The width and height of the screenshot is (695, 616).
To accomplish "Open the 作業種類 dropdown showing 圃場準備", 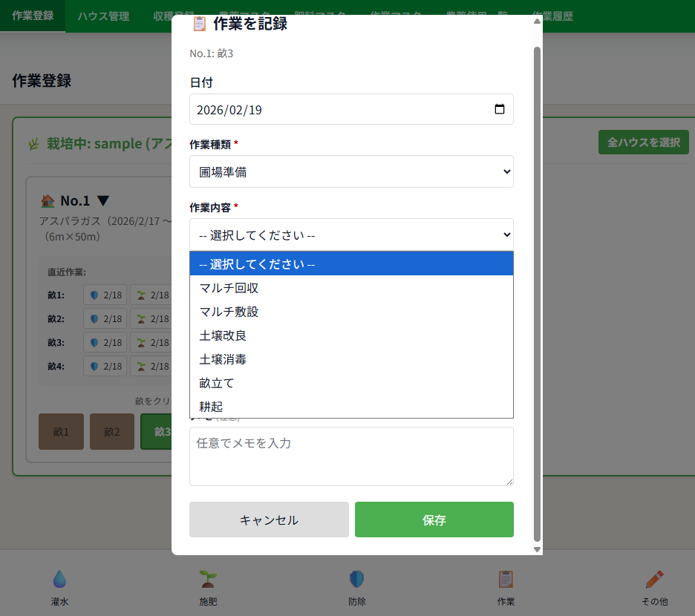I will click(x=351, y=171).
